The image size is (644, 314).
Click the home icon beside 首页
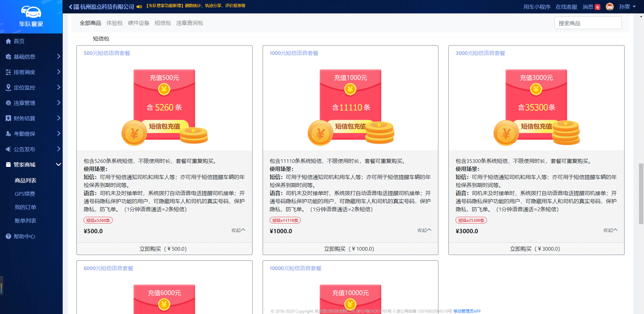point(8,41)
